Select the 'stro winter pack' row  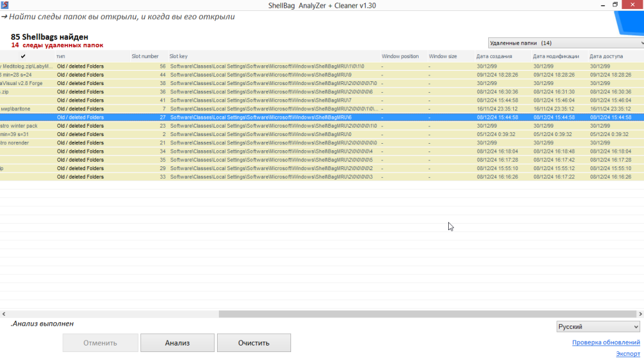pos(322,126)
